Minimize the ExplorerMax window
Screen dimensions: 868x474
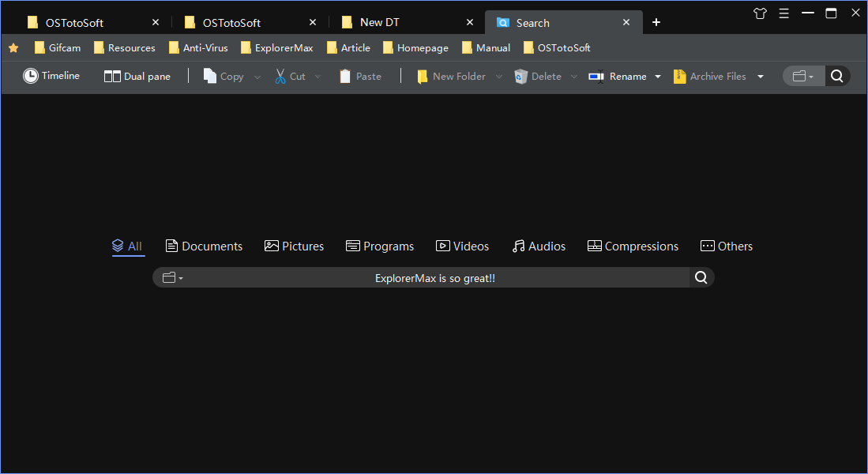pyautogui.click(x=808, y=13)
